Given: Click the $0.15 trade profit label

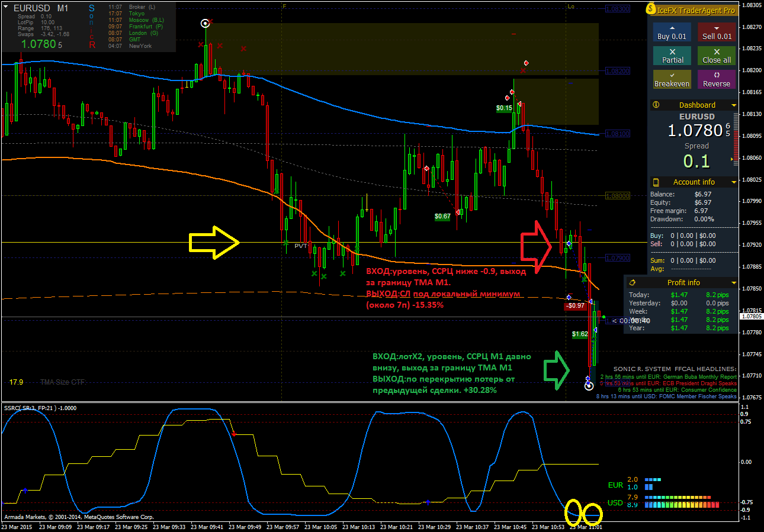Looking at the screenshot, I should 504,108.
